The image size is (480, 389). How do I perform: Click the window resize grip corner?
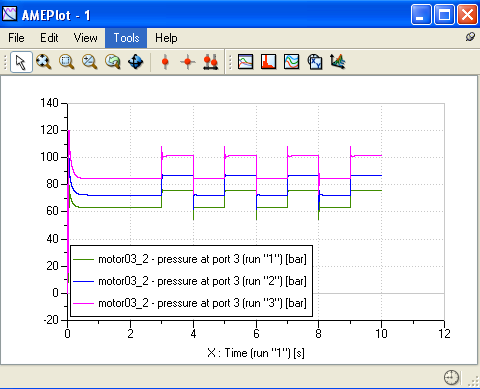point(473,382)
